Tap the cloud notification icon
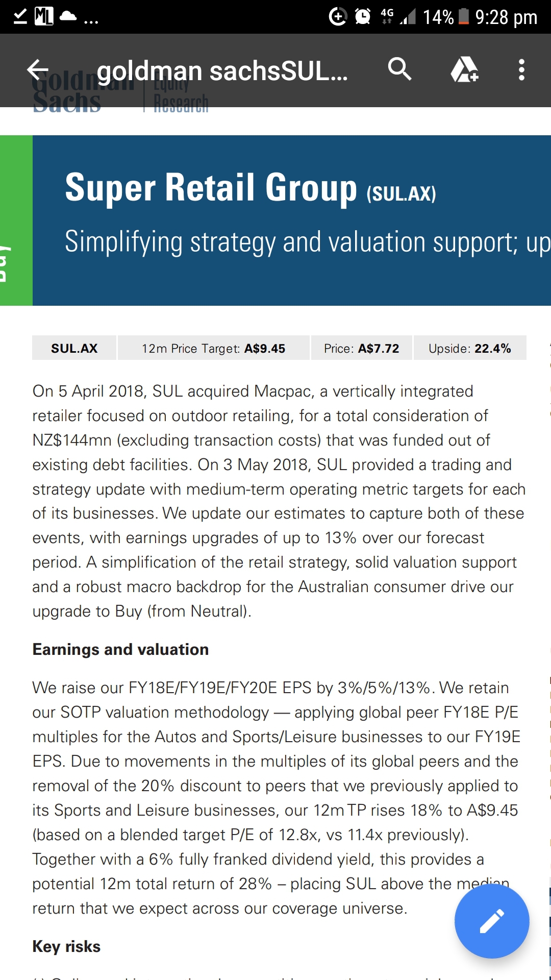This screenshot has width=551, height=980. pos(68,16)
